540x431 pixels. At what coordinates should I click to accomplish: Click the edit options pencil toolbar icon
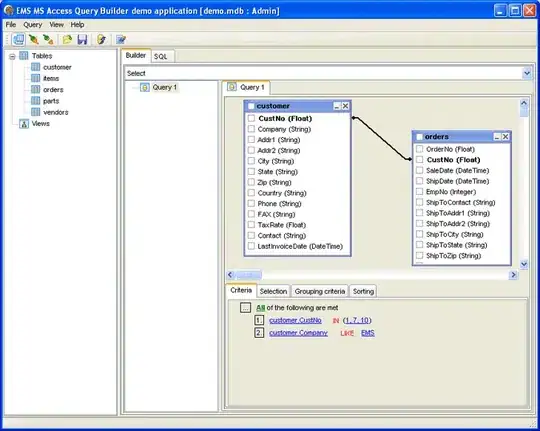[x=121, y=40]
